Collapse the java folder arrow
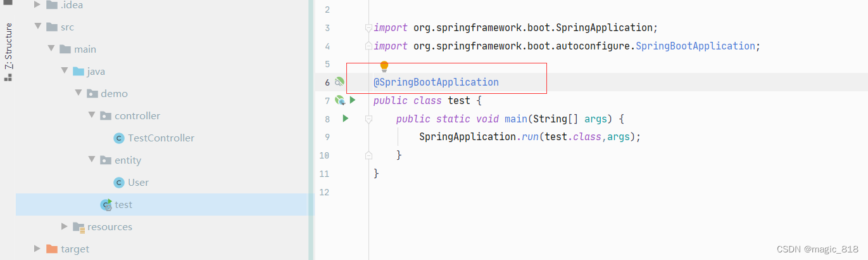 (65, 71)
